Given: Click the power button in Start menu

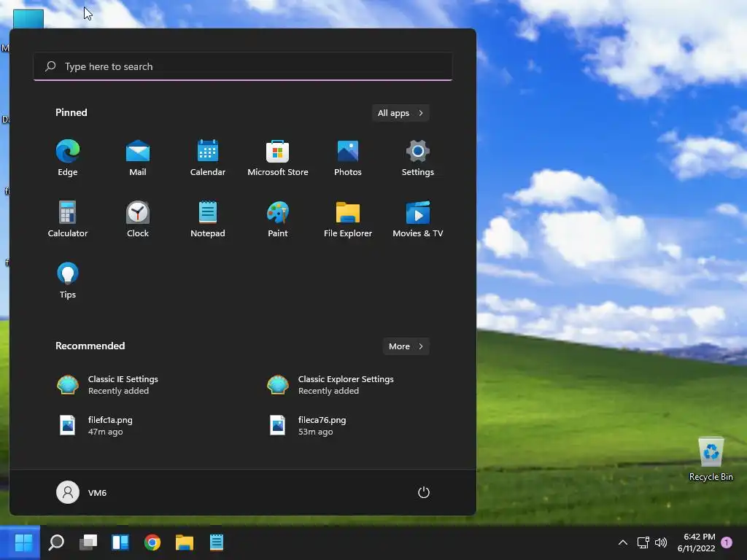Looking at the screenshot, I should (x=424, y=492).
